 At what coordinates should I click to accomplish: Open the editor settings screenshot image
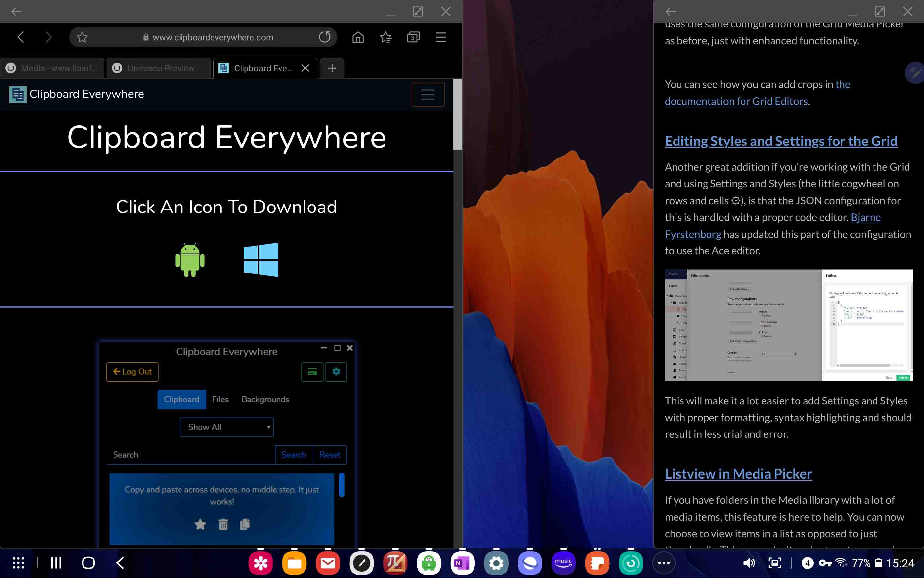point(789,325)
